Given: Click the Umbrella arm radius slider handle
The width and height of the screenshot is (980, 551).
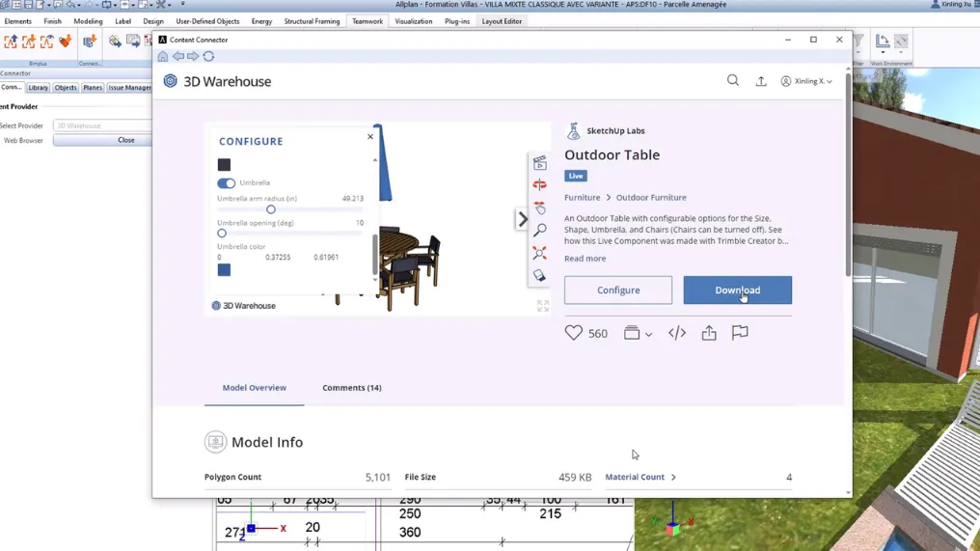Looking at the screenshot, I should pos(271,209).
